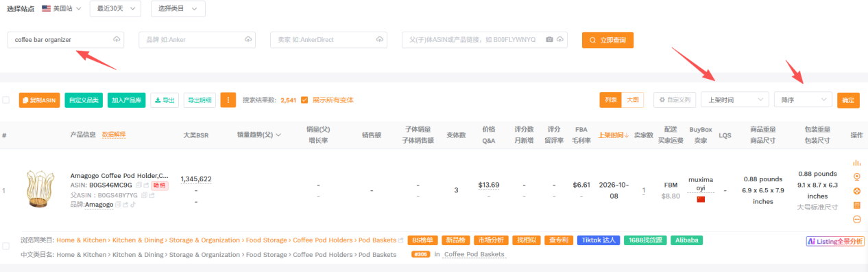Toggle the 展示所有变体 checkbox
Image resolution: width=868 pixels, height=272 pixels.
pyautogui.click(x=304, y=100)
